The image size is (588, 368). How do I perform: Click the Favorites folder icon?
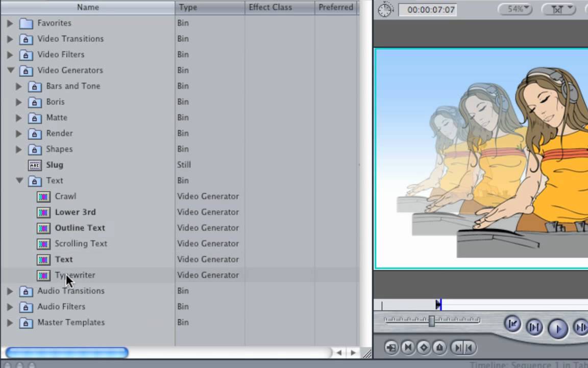click(26, 24)
